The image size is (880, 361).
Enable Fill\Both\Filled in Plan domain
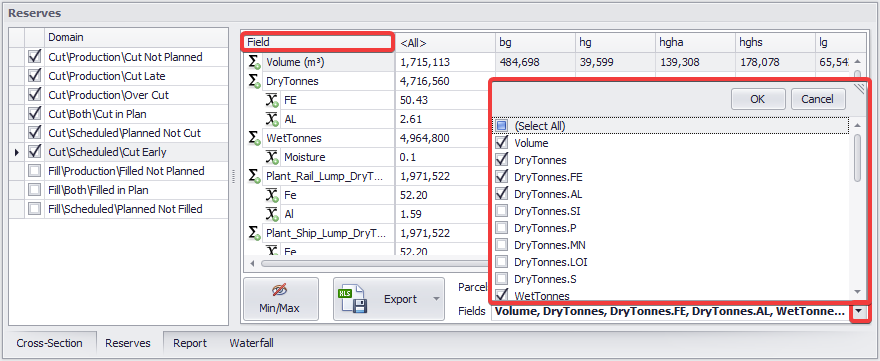coord(35,190)
